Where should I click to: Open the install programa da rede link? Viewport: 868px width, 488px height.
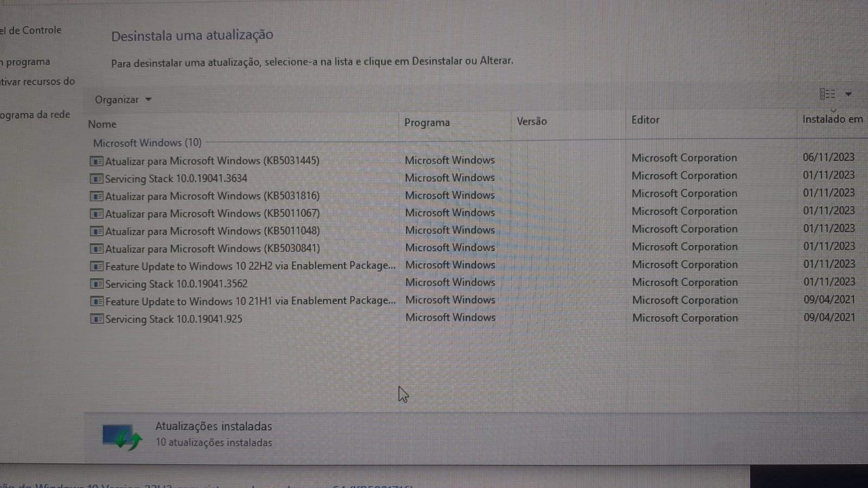click(35, 115)
